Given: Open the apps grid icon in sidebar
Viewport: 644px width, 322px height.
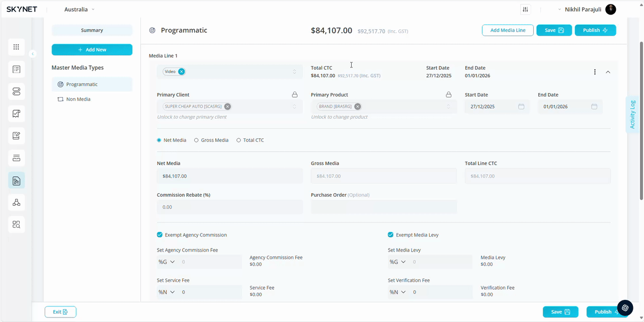Looking at the screenshot, I should click(x=16, y=47).
